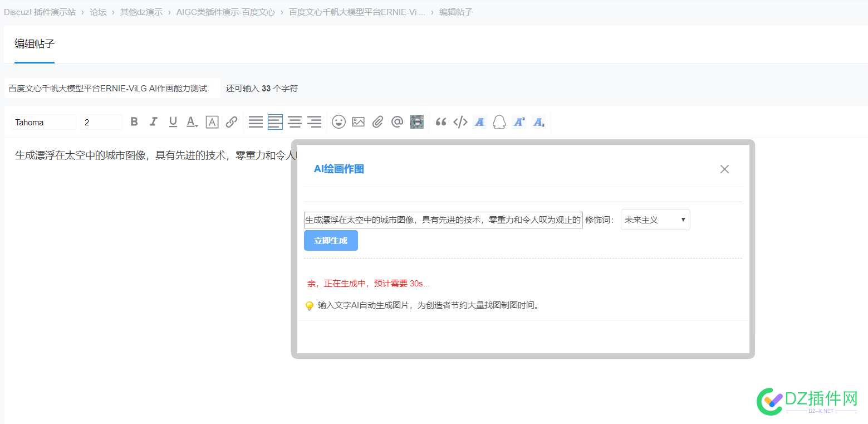This screenshot has height=424, width=868.
Task: Click the blue stylized A icon after code
Action: [480, 121]
